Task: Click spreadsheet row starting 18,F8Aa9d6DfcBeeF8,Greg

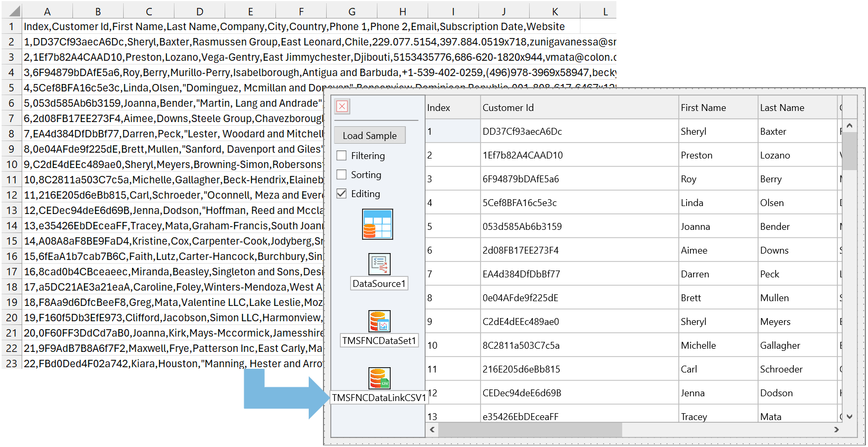Action: click(172, 302)
